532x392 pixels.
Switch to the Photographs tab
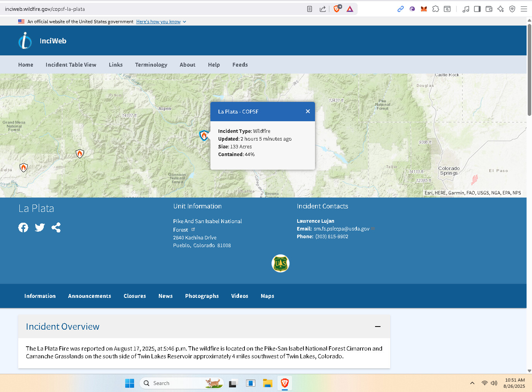click(202, 296)
